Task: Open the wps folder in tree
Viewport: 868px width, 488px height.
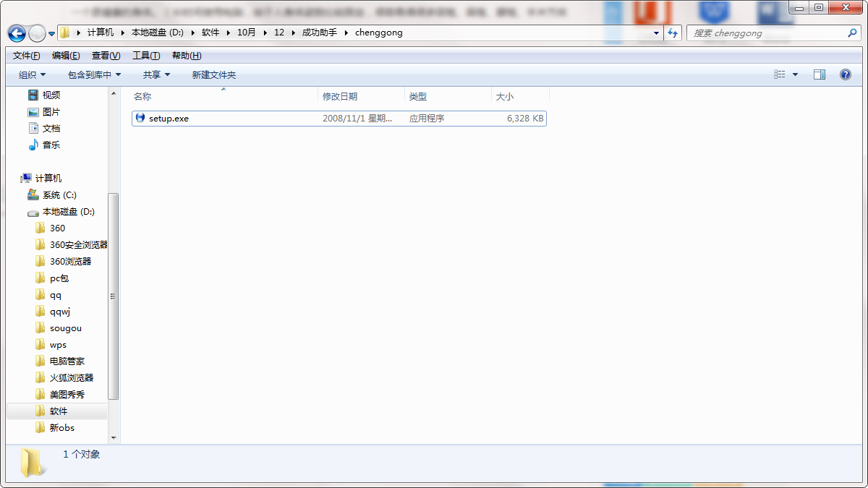Action: pos(58,344)
